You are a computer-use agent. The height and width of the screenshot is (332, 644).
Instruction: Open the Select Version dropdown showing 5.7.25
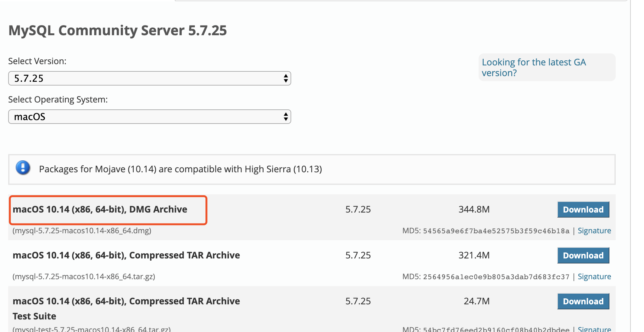point(149,78)
